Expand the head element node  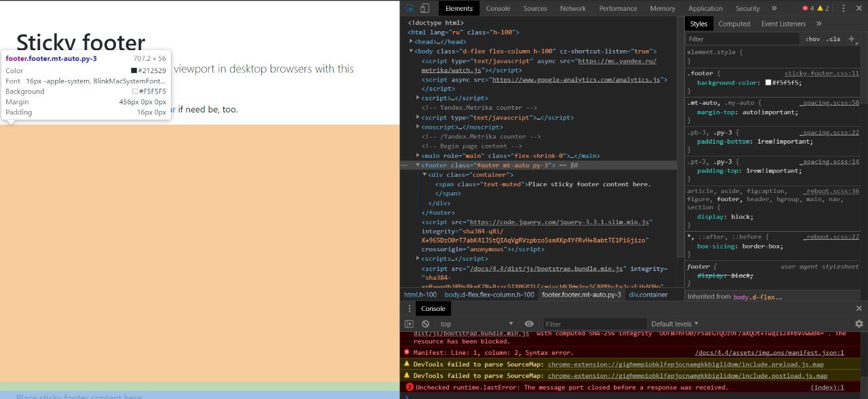click(x=411, y=41)
